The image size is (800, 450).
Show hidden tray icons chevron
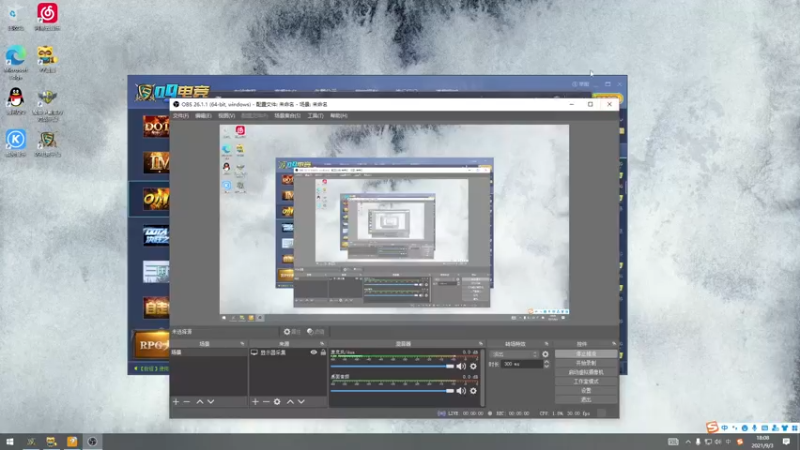point(688,442)
